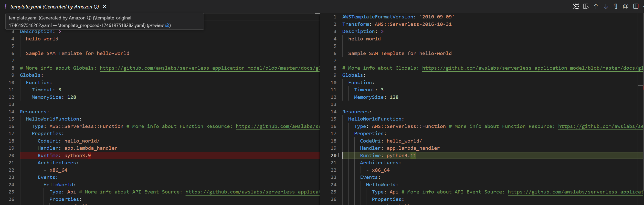Toggle whitespace trimming pilcrow icon
This screenshot has height=205, width=644.
pos(616,6)
